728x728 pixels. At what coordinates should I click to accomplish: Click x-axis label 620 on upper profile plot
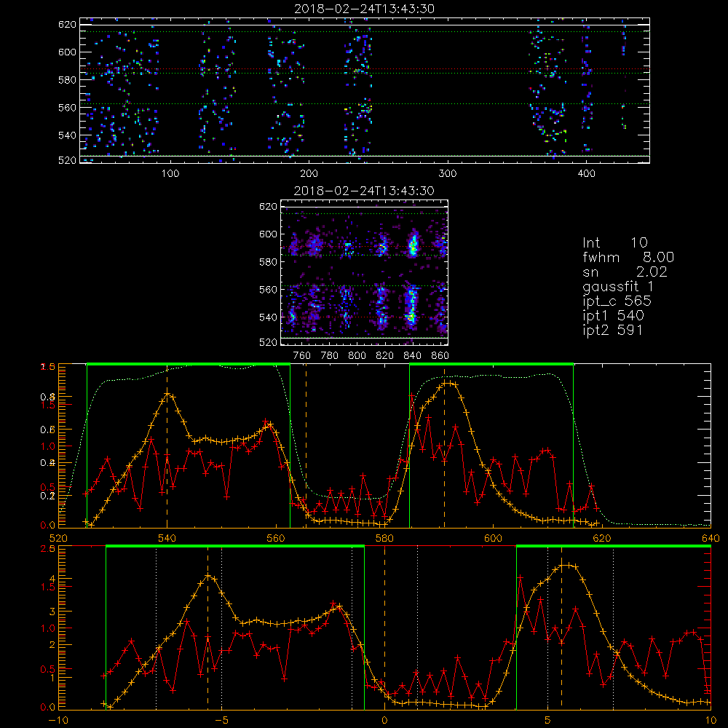point(602,538)
